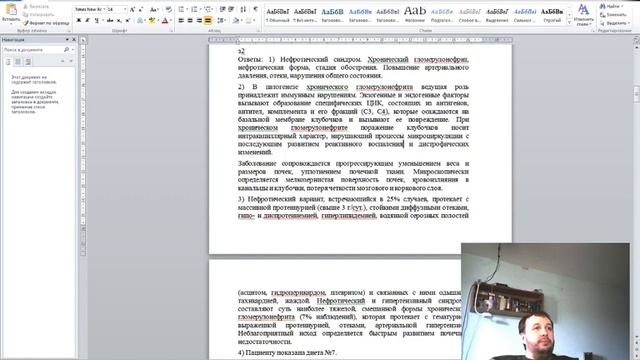
Task: Open Change Styles (Изменить стили) menu
Action: coord(584,15)
